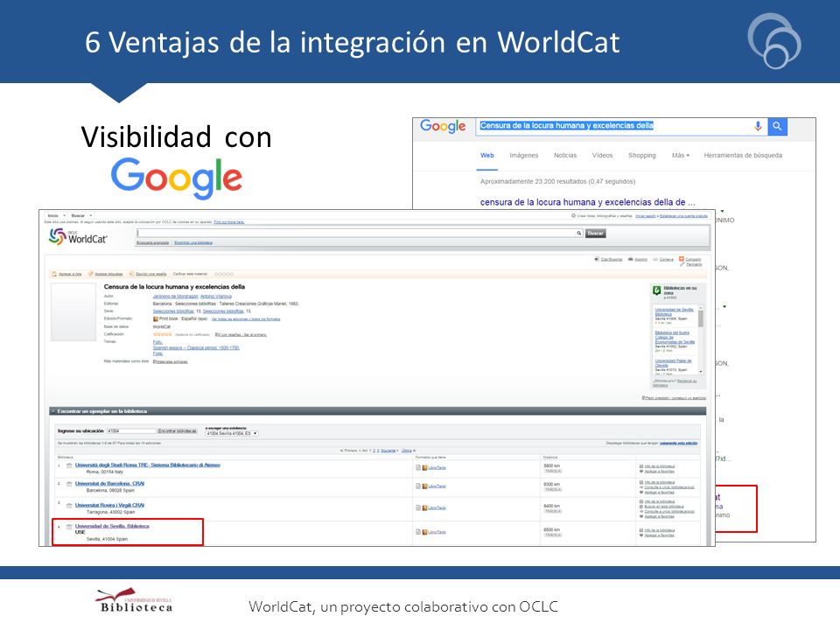Click the 'Encontrar bibliotecas' button
This screenshot has width=840, height=630.
coord(178,430)
